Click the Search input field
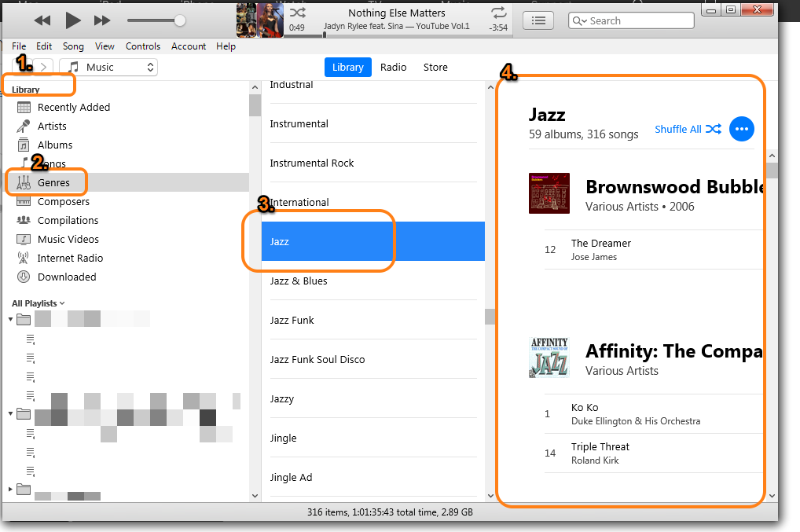This screenshot has width=800, height=532. click(x=631, y=20)
